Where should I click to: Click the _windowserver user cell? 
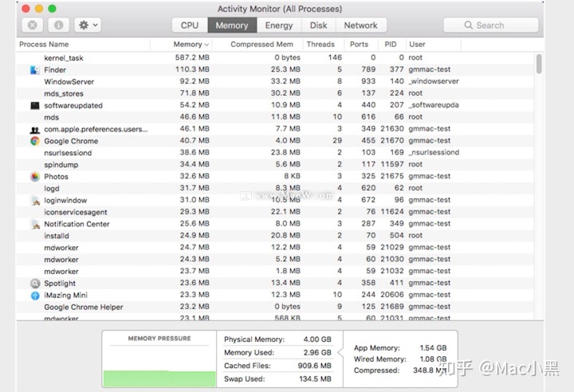434,81
